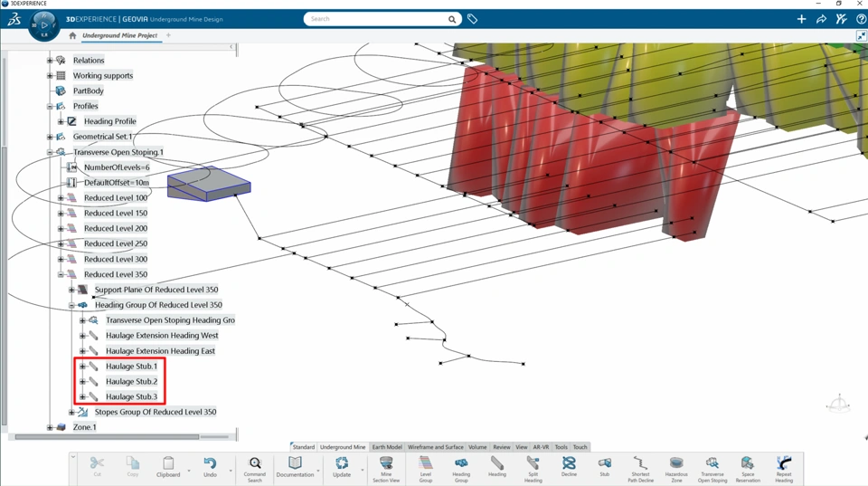Image resolution: width=868 pixels, height=486 pixels.
Task: Select the Transverse Open Stoping tool
Action: click(x=712, y=470)
